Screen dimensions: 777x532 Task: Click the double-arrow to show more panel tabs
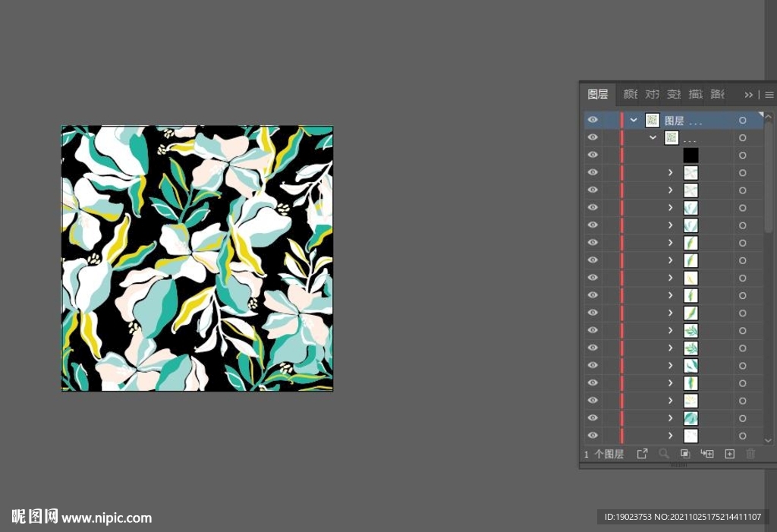749,95
